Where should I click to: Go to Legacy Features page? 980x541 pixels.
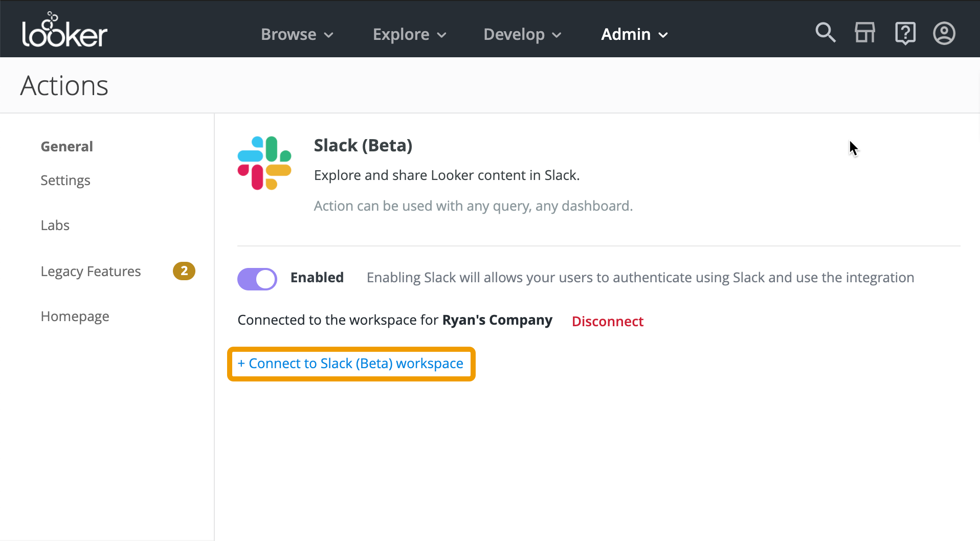pos(91,272)
